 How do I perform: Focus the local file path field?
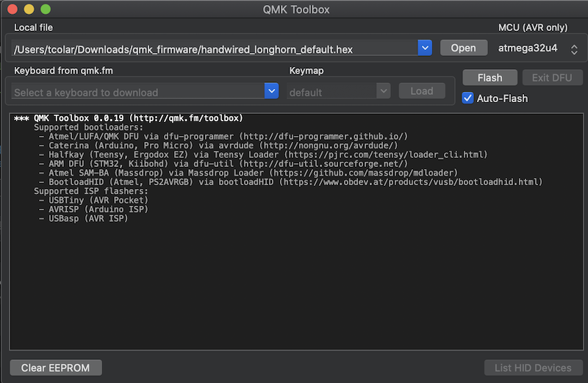pyautogui.click(x=215, y=49)
